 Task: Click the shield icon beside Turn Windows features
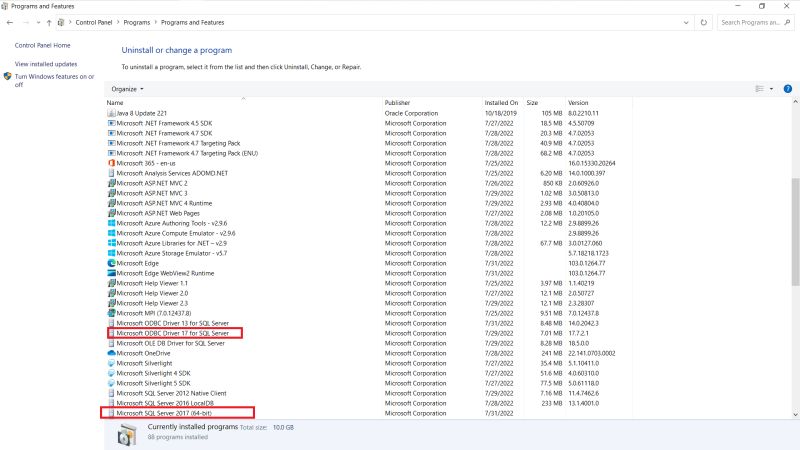point(7,77)
